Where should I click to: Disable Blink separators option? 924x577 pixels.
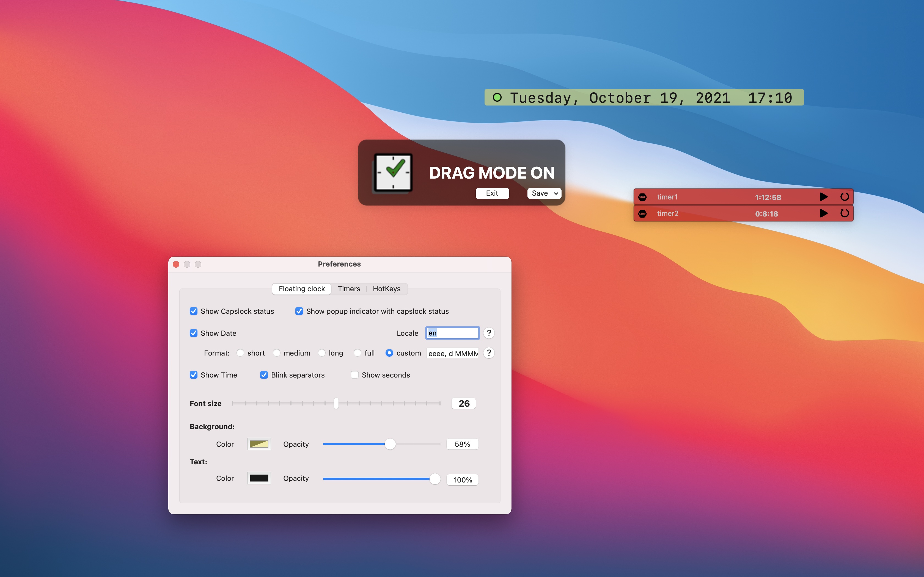pos(264,375)
